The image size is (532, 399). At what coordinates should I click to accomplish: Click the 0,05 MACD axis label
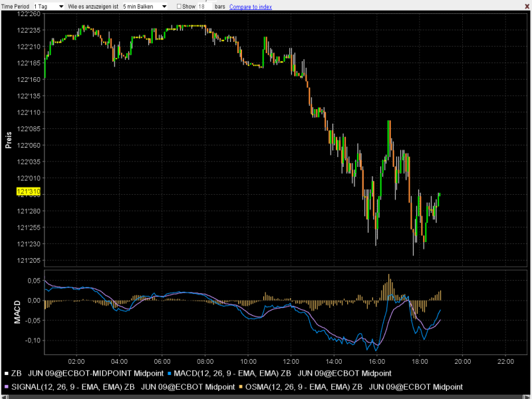(x=34, y=281)
